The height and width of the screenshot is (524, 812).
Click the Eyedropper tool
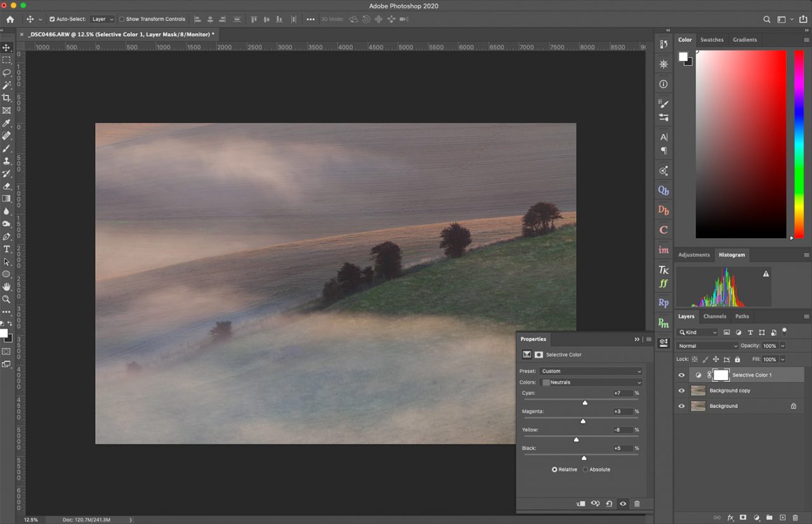[7, 123]
